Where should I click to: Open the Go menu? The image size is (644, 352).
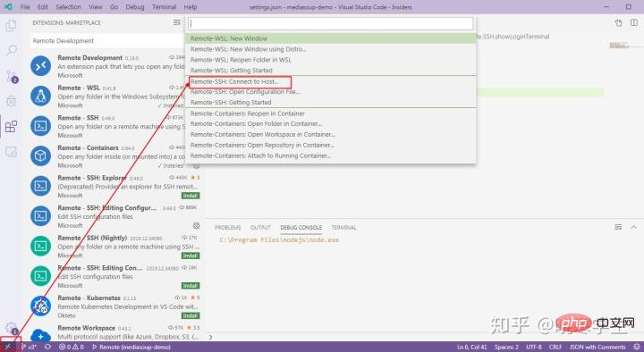(114, 7)
